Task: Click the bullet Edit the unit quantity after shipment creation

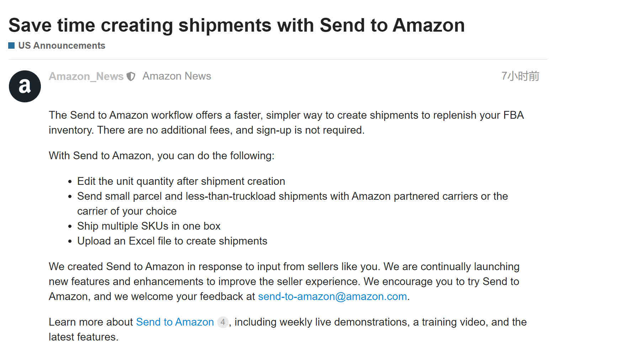Action: click(181, 181)
